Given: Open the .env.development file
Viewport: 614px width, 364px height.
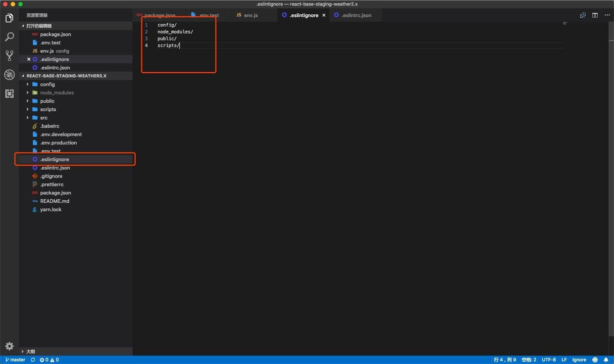Looking at the screenshot, I should [x=76, y=135].
